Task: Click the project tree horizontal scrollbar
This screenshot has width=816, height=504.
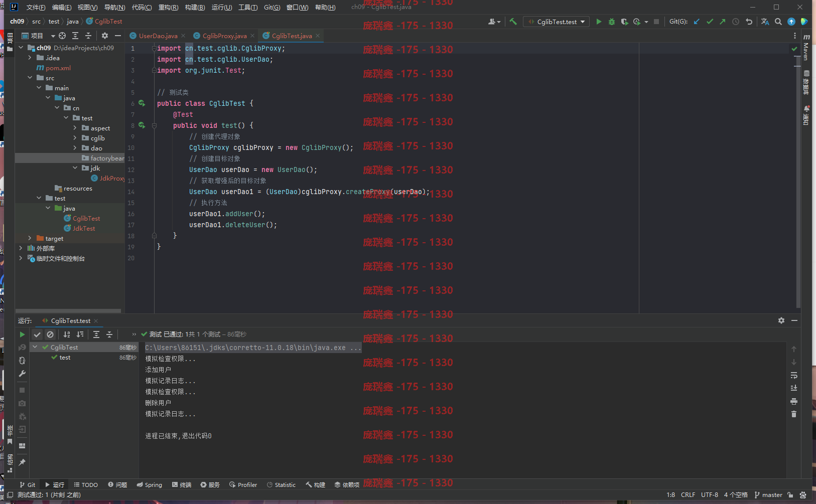Action: (x=68, y=311)
